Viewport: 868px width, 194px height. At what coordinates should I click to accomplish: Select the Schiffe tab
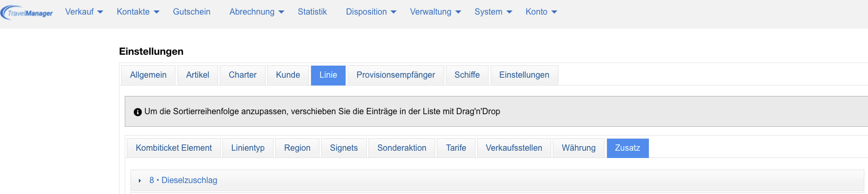pos(467,75)
